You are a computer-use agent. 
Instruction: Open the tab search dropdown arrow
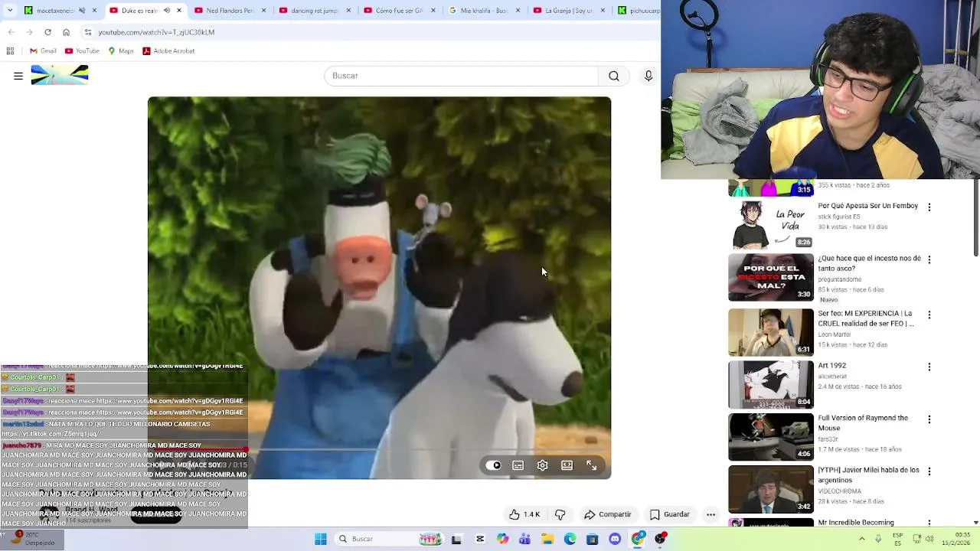click(10, 11)
